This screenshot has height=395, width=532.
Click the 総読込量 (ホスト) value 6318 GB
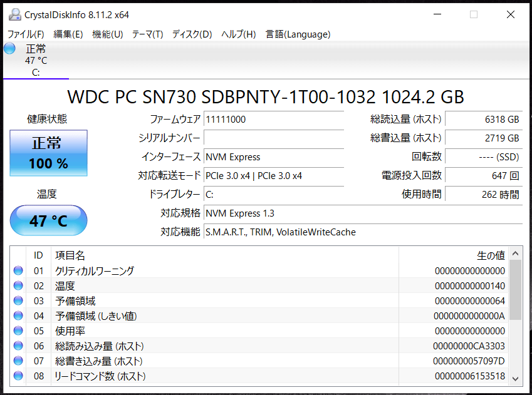pos(484,120)
